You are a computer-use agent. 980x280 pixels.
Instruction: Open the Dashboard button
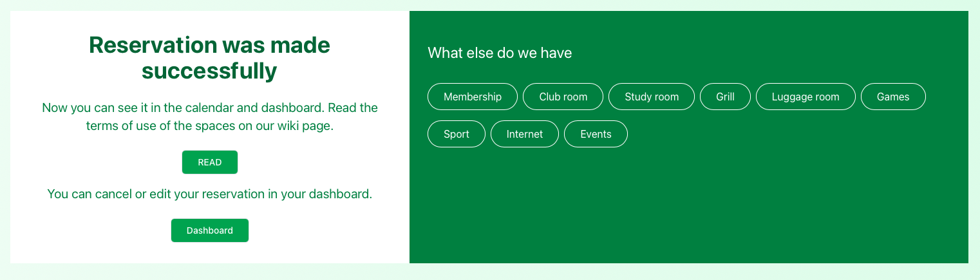coord(209,230)
